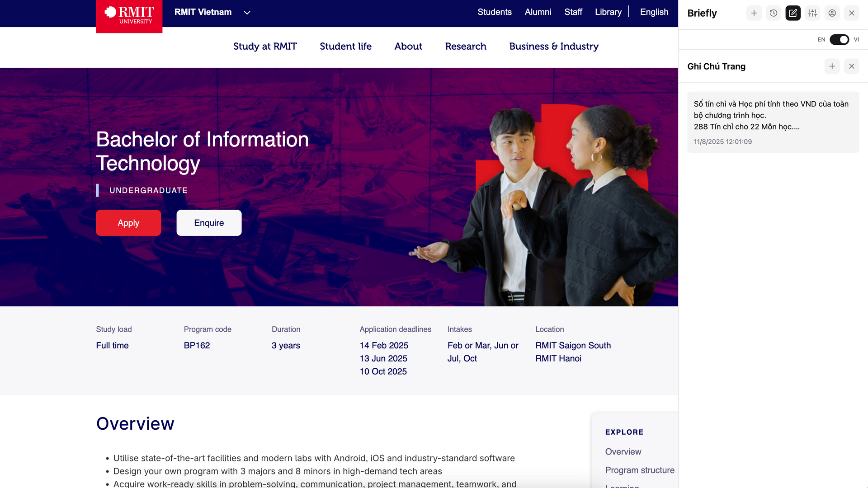Click the RMIT University logo
This screenshot has height=488, width=868.
pos(129,16)
